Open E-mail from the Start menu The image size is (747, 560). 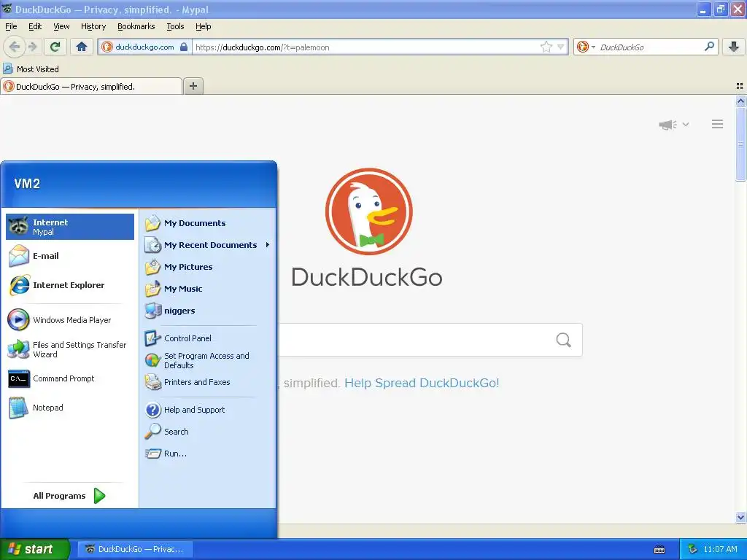(x=70, y=256)
